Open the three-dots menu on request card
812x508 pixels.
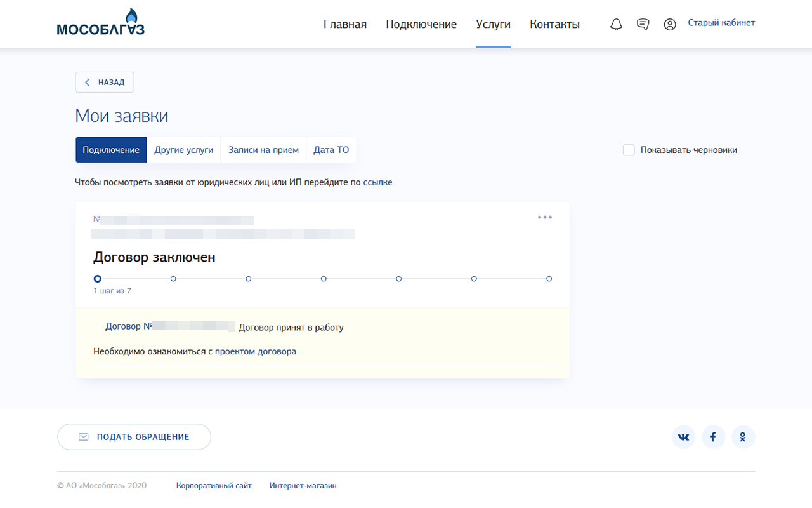tap(545, 217)
